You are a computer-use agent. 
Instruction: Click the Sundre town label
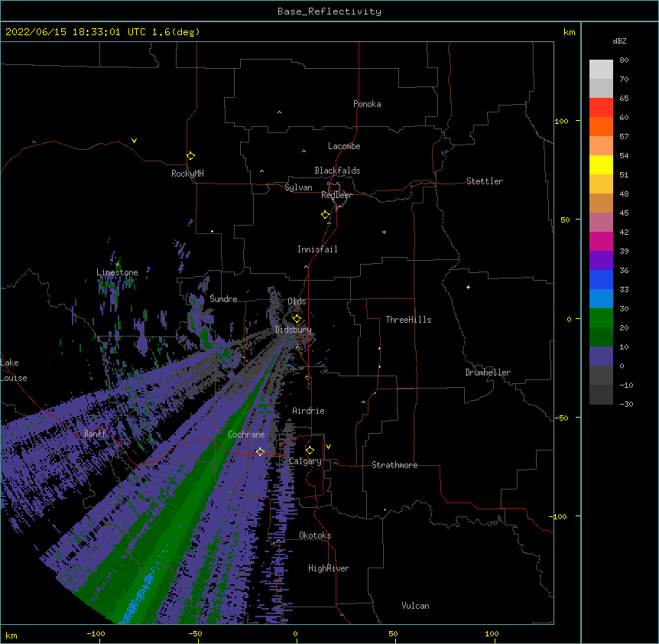coord(223,299)
